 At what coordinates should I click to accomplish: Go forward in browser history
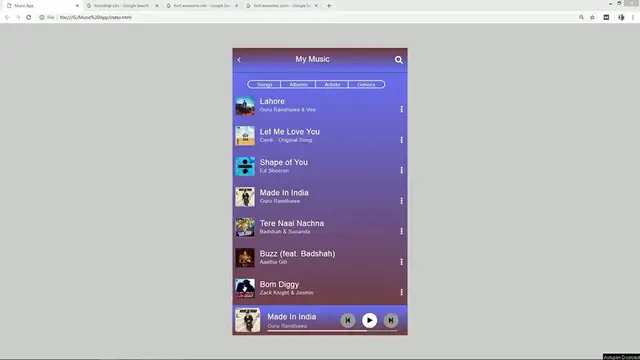18,18
